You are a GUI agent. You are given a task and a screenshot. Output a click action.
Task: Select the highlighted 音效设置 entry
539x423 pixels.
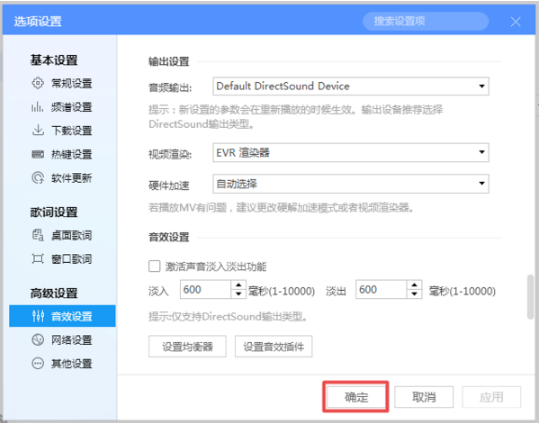coord(63,316)
